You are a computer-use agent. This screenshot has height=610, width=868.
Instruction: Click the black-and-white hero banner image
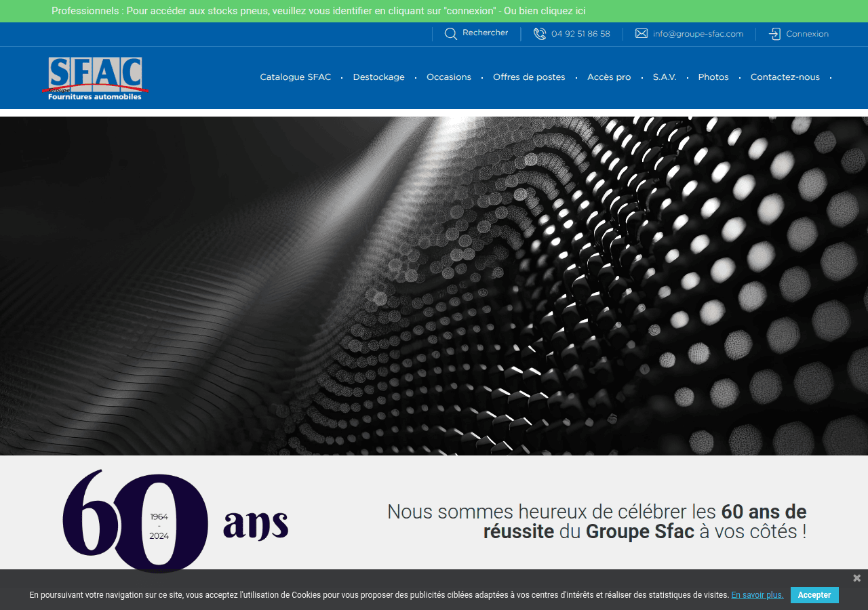[434, 286]
